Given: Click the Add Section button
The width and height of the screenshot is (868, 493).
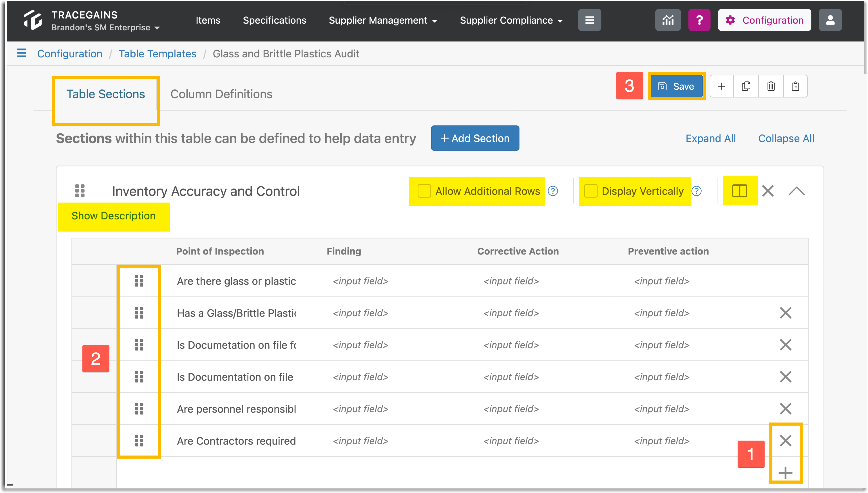Looking at the screenshot, I should [475, 139].
